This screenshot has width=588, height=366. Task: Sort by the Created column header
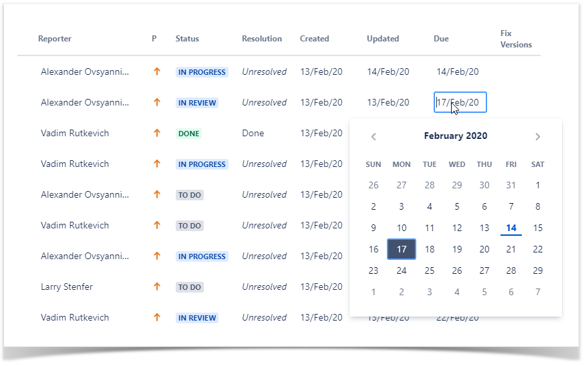click(314, 39)
